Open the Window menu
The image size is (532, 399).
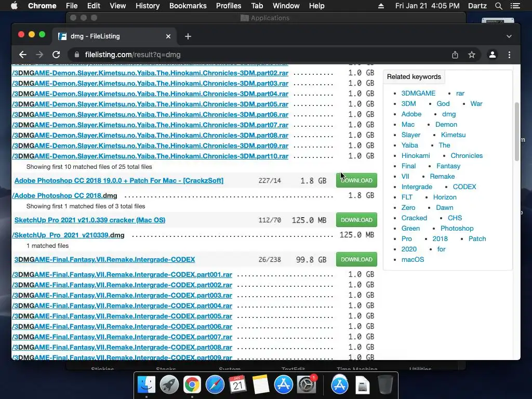[x=286, y=6]
